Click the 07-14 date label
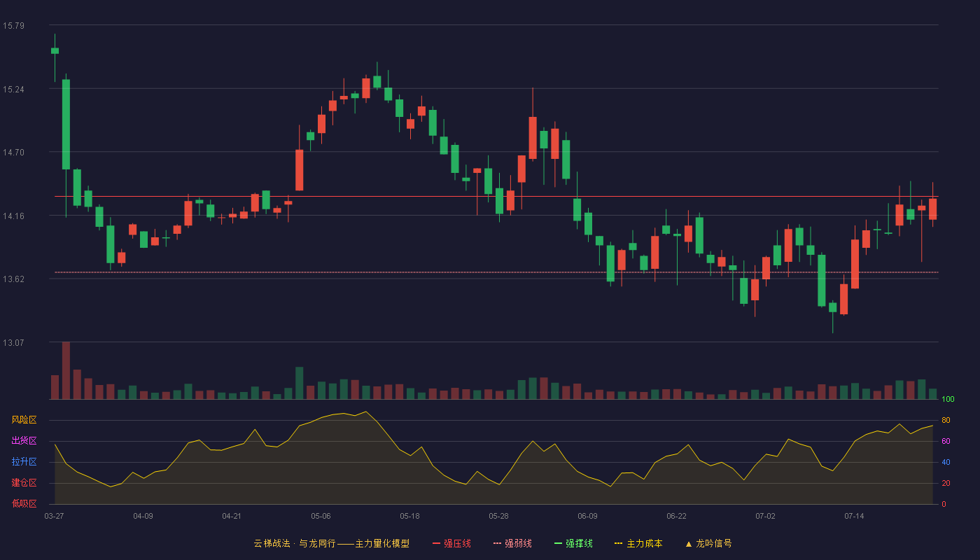Screen dimensions: 980x560 tap(854, 516)
